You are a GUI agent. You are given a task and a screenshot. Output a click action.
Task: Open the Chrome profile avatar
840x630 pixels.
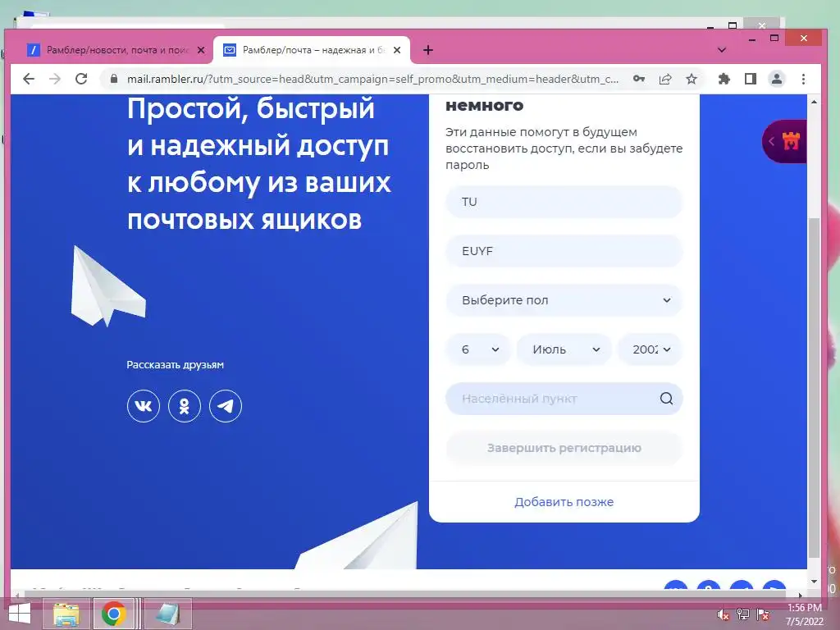(x=777, y=80)
